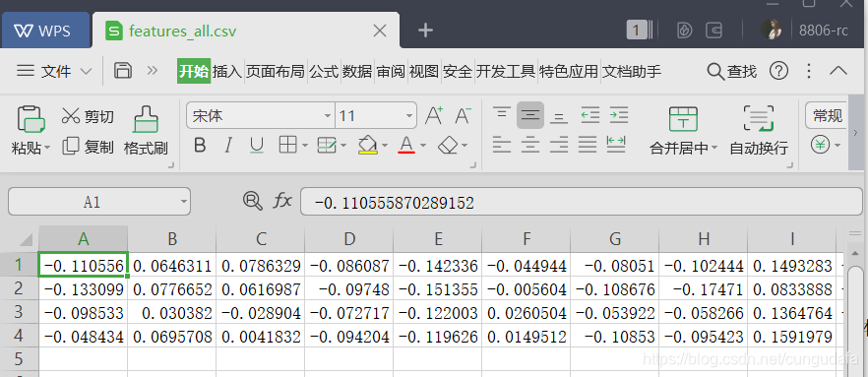Open the Name Box A1 dropdown arrow
This screenshot has height=377, width=868.
pyautogui.click(x=184, y=202)
